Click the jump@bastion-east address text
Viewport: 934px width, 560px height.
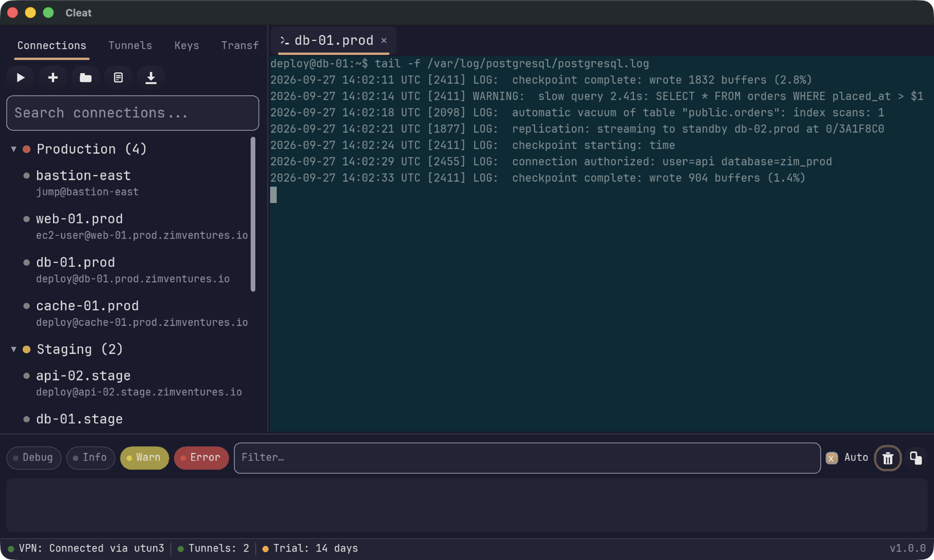[x=88, y=192]
